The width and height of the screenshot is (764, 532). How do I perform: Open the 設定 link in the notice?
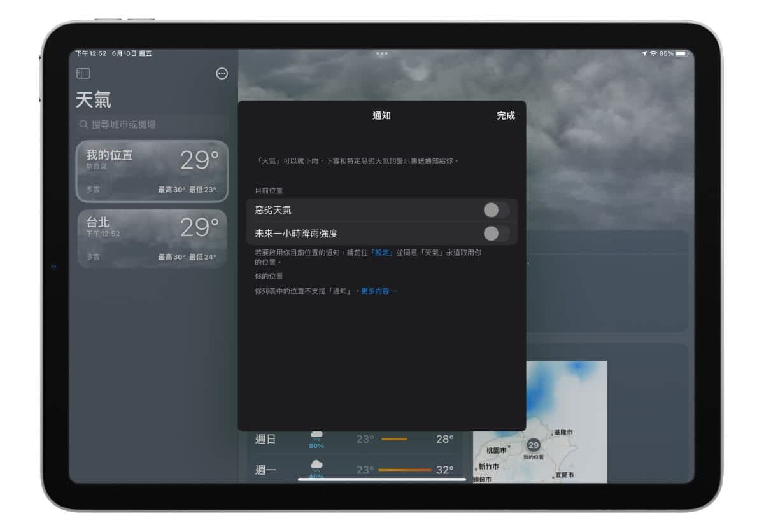382,253
